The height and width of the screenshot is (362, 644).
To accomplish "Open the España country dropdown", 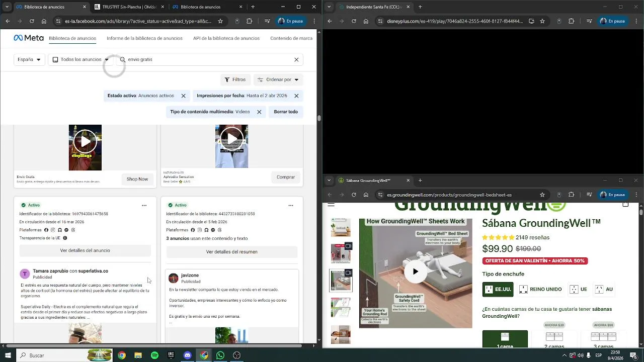I will coord(29,59).
